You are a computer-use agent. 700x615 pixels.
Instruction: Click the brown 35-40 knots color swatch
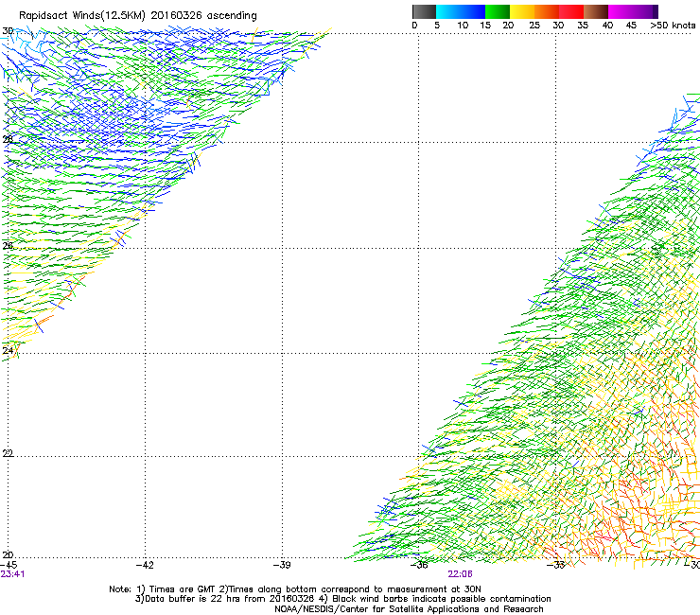click(596, 11)
